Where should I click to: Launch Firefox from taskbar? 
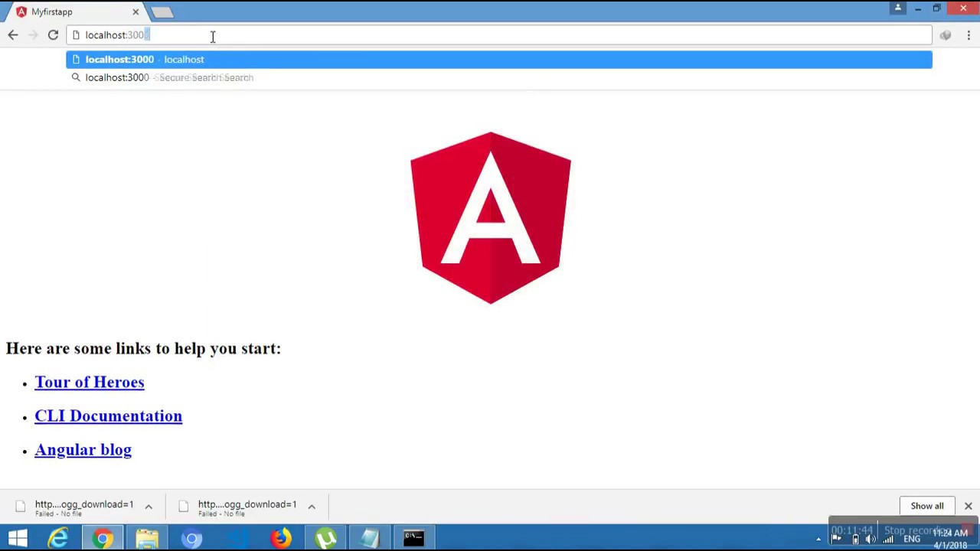point(280,538)
